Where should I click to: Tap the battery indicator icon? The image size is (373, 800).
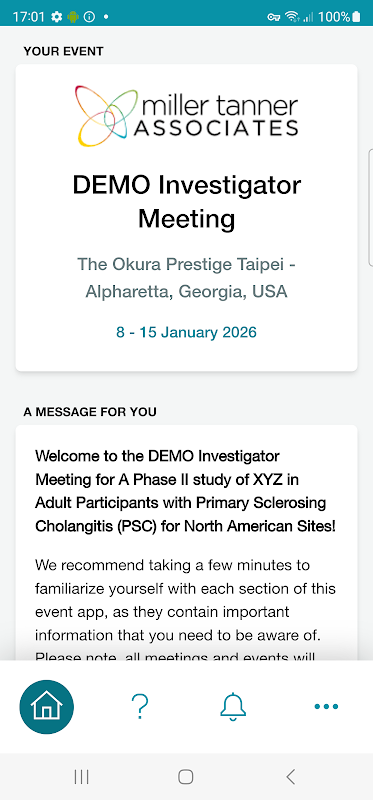356,17
